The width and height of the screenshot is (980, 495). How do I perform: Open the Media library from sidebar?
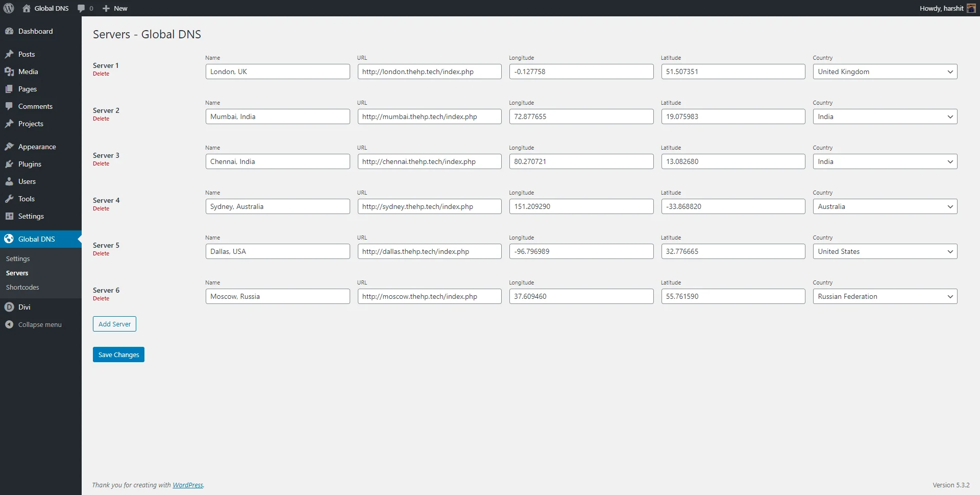[x=9, y=72]
